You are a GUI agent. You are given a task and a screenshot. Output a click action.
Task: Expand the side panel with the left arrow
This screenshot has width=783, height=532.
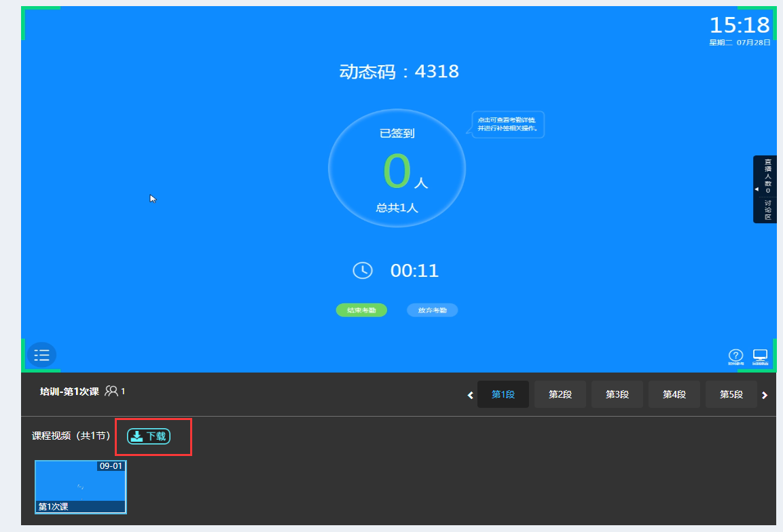point(757,190)
